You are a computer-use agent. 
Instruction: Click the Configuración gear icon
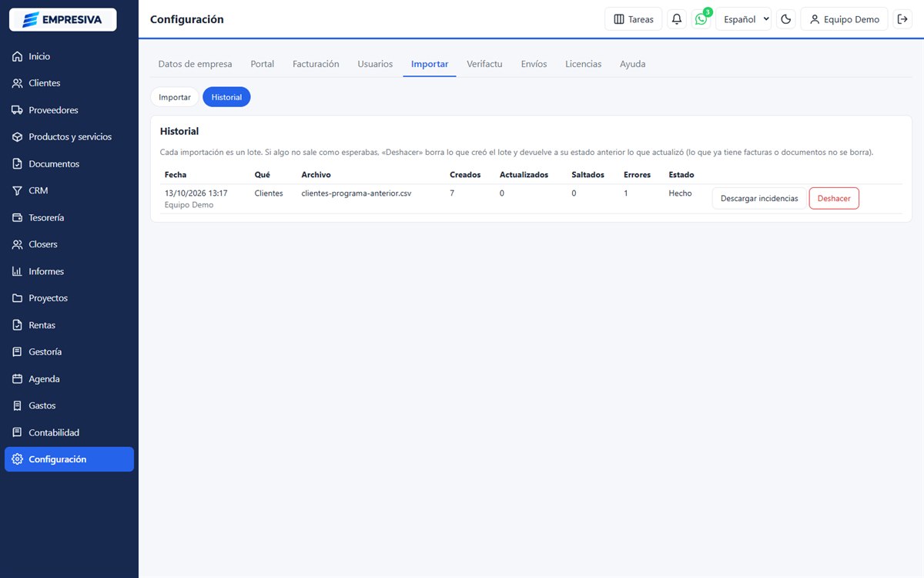click(18, 459)
